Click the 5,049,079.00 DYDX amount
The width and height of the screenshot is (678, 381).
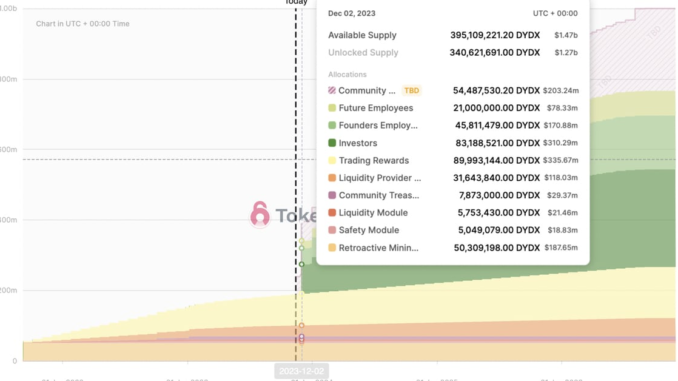(499, 230)
